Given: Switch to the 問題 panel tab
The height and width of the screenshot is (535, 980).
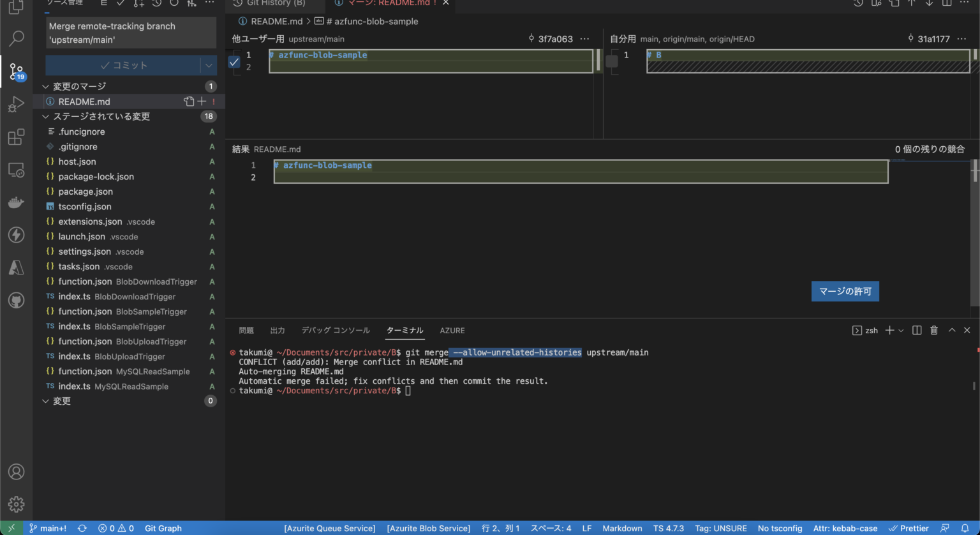Looking at the screenshot, I should pyautogui.click(x=246, y=330).
